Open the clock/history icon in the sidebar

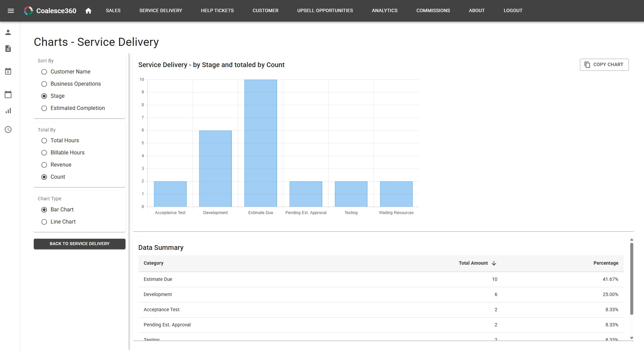(8, 129)
